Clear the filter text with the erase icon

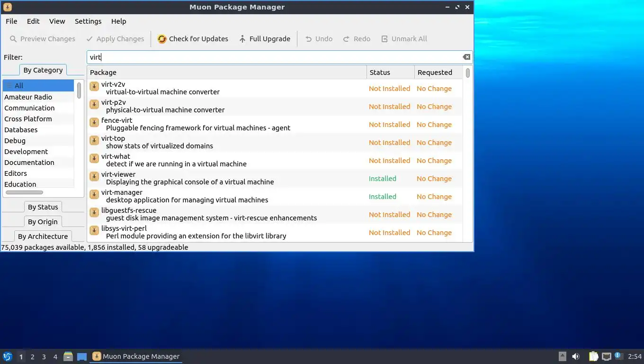click(x=466, y=57)
